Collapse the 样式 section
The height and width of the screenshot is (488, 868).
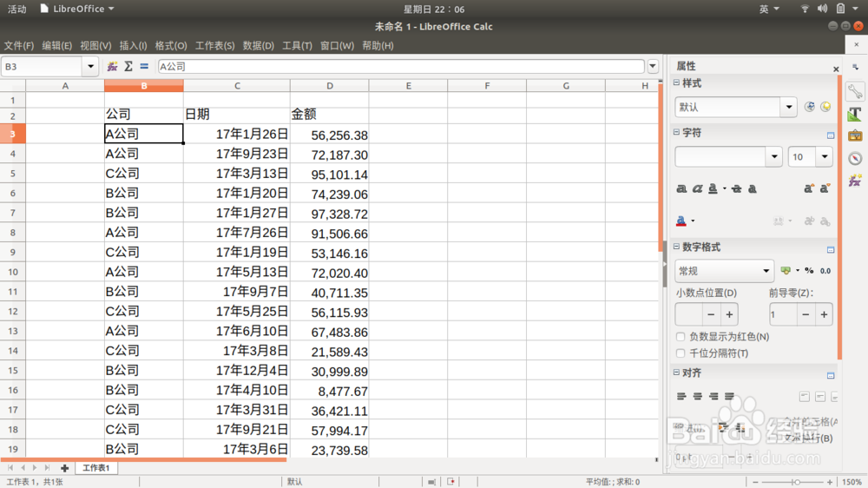(676, 82)
